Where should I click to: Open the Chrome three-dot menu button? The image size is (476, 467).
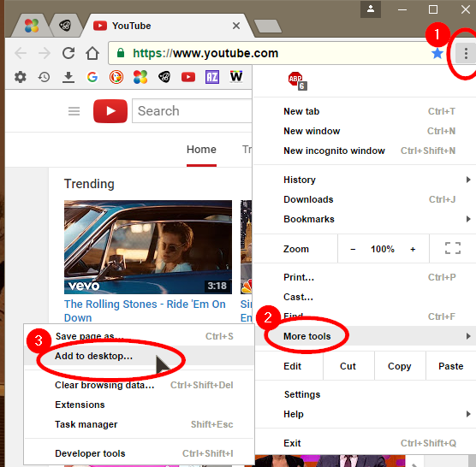[466, 53]
